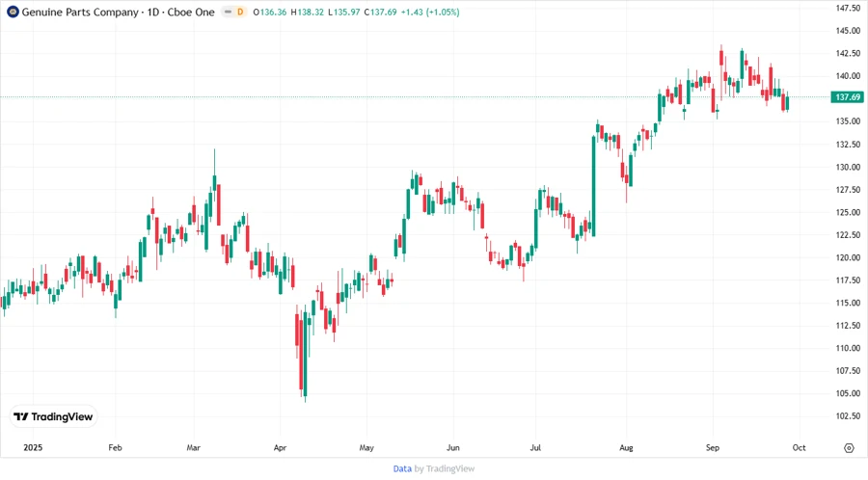Click the Mar label on time axis
Image resolution: width=868 pixels, height=480 pixels.
[x=193, y=447]
